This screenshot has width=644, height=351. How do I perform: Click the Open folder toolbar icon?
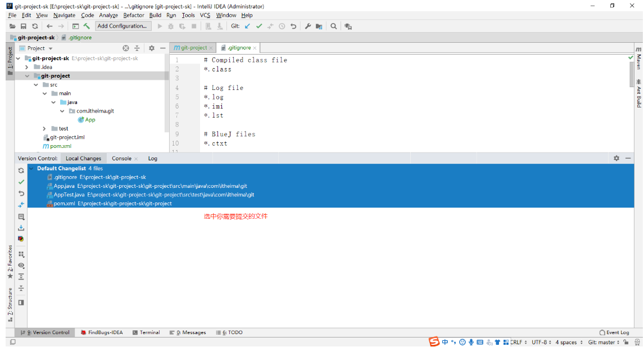pos(12,26)
